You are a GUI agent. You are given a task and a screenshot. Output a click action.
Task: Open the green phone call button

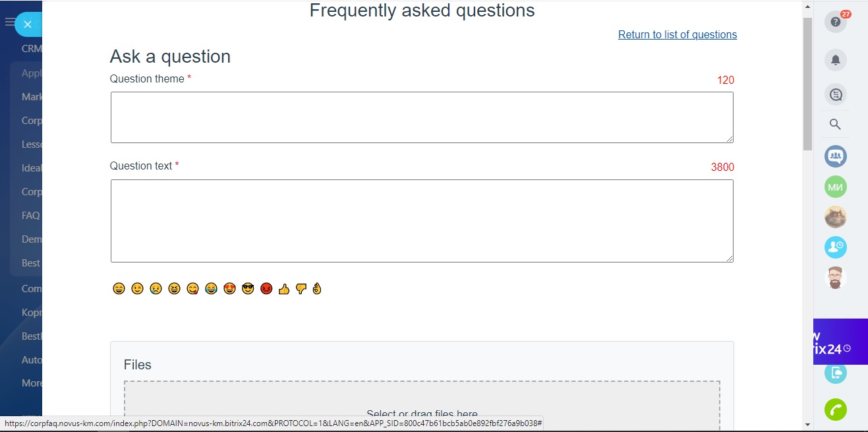point(836,410)
